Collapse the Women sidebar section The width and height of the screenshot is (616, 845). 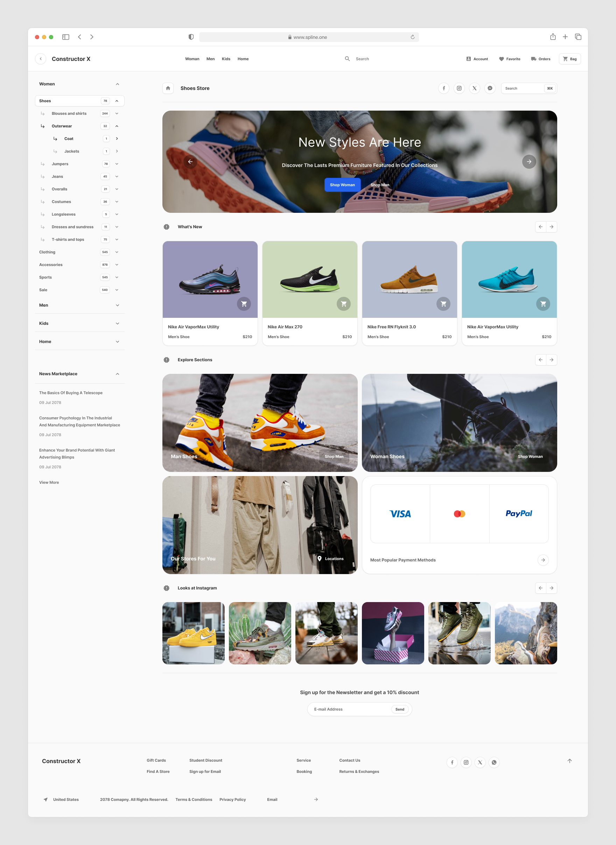point(118,84)
